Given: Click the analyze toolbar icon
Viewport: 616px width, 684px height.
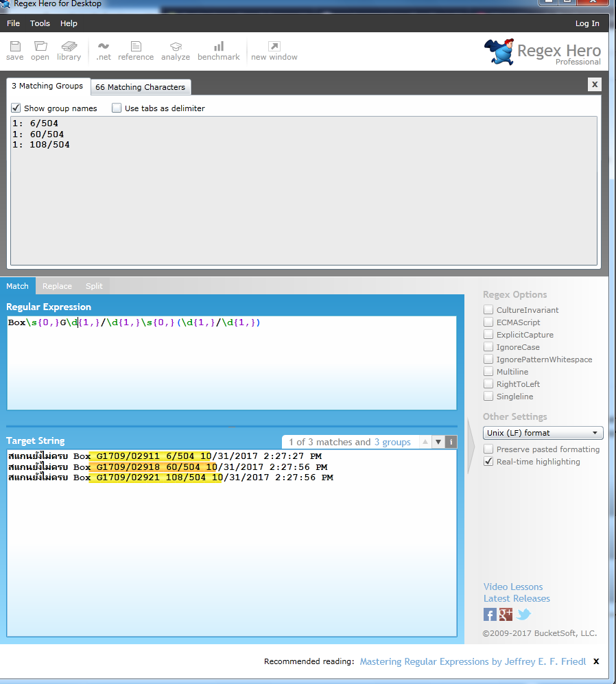Looking at the screenshot, I should 176,47.
